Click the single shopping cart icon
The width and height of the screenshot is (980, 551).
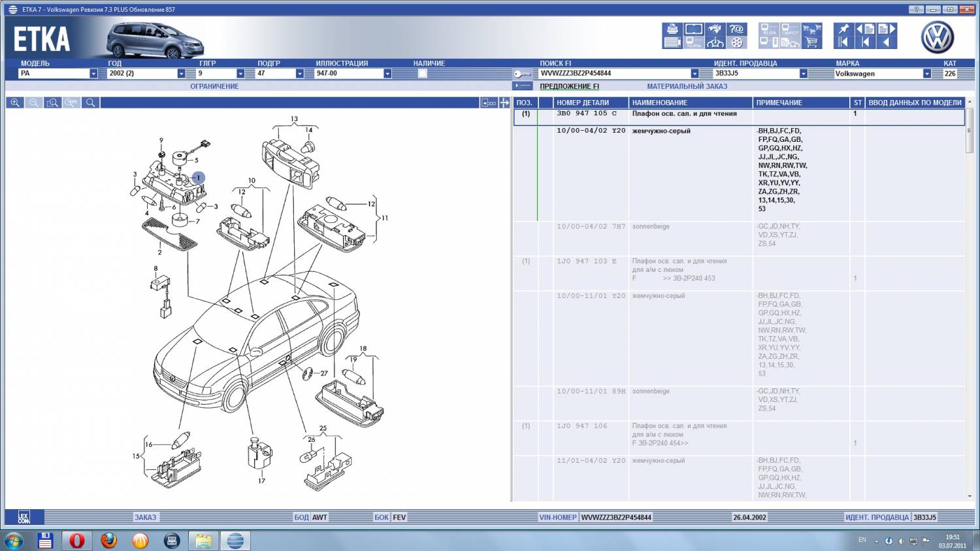coord(812,42)
